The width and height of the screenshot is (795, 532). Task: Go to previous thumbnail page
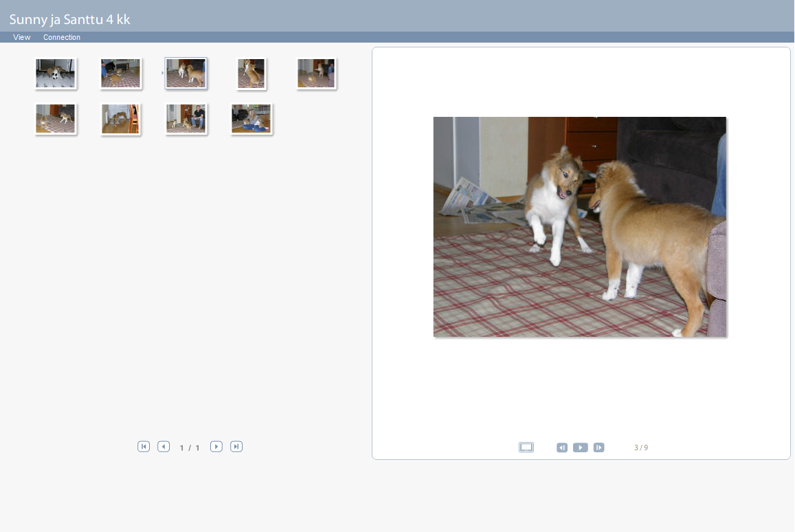point(164,446)
